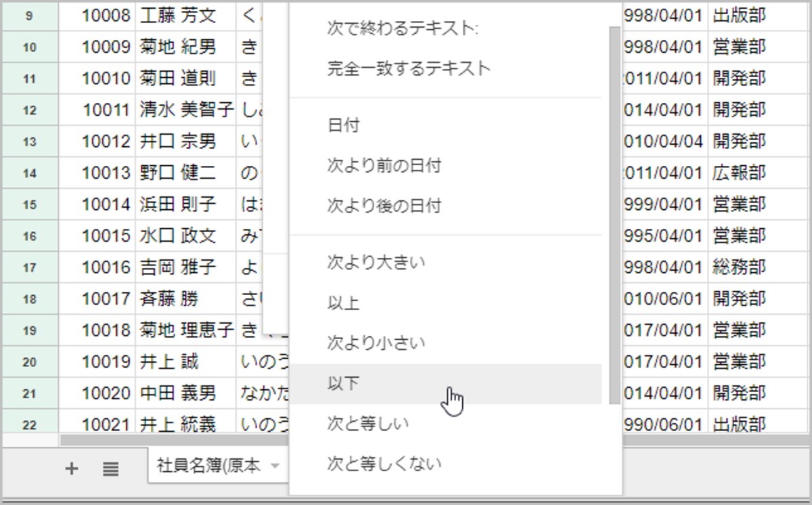Image resolution: width=812 pixels, height=505 pixels.
Task: Click the cell with ID 10018
Action: coord(97,330)
